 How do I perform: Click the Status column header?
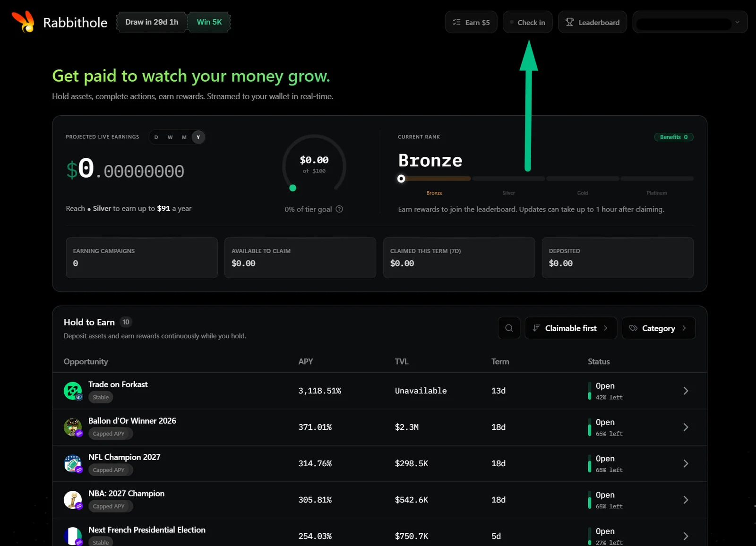599,361
